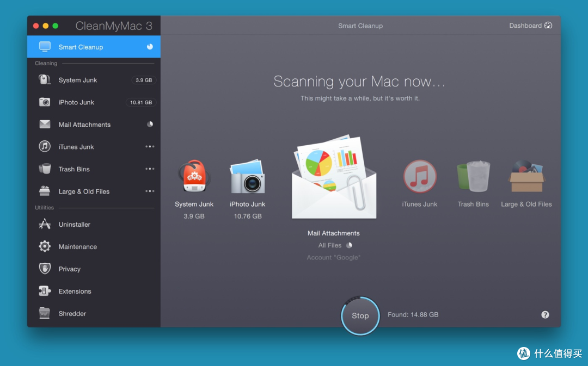Click the large iTunes Junk illustration
Viewport: 588px width, 366px height.
click(420, 176)
